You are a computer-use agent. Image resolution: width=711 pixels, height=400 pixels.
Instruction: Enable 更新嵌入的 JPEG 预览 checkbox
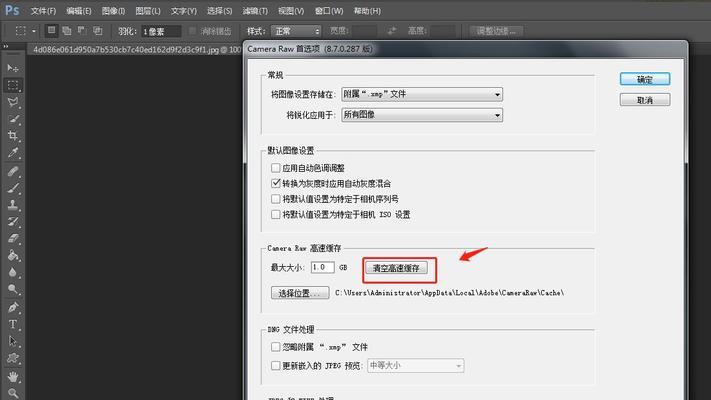[275, 366]
